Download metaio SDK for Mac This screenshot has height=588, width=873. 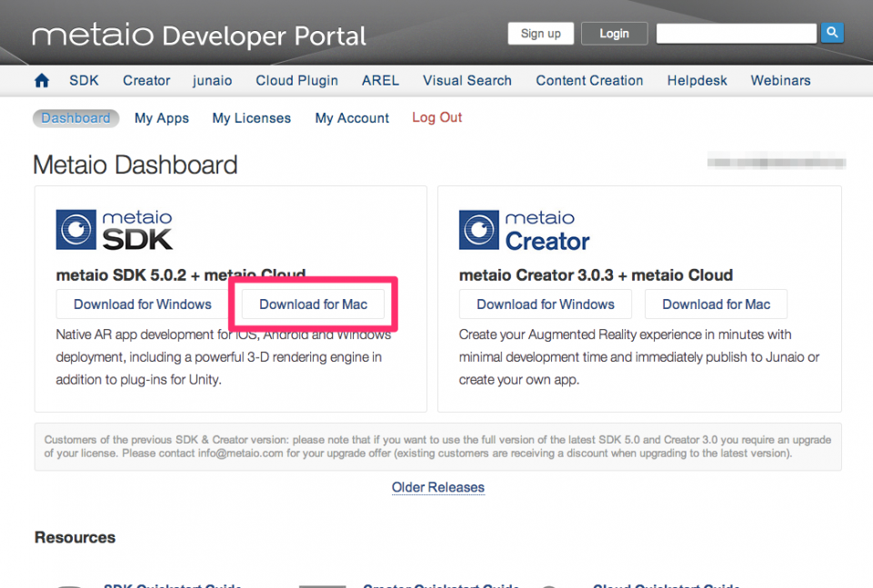click(313, 304)
